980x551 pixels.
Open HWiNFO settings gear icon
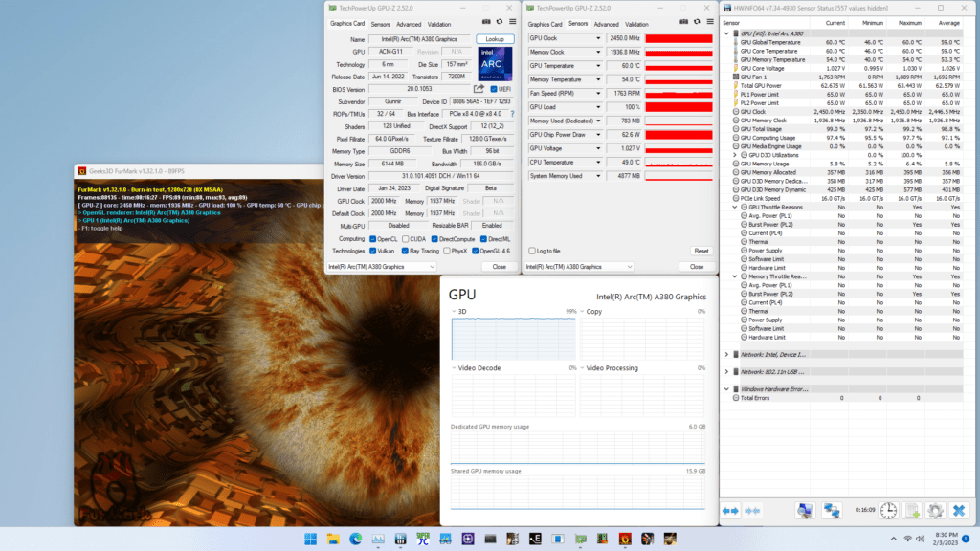(x=935, y=511)
